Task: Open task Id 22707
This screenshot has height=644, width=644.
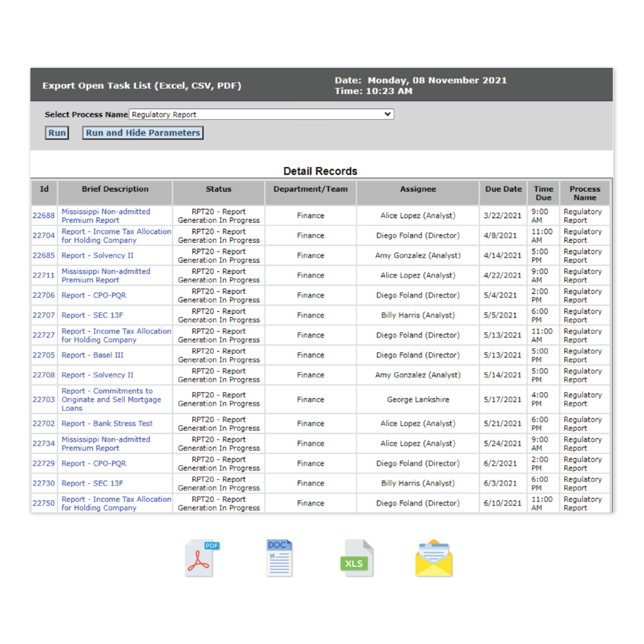Action: [x=44, y=315]
